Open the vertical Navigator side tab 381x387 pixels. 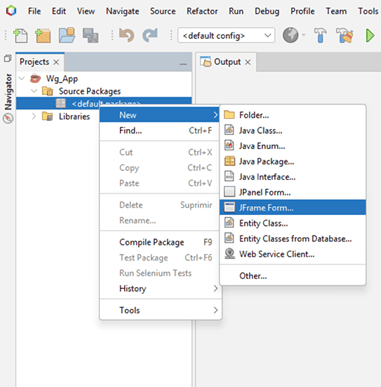[8, 92]
